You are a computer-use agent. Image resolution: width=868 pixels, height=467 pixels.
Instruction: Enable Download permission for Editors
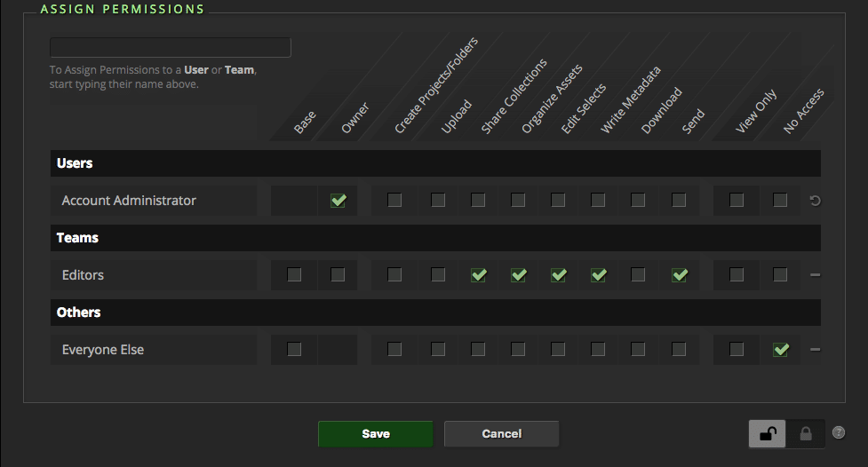[638, 275]
